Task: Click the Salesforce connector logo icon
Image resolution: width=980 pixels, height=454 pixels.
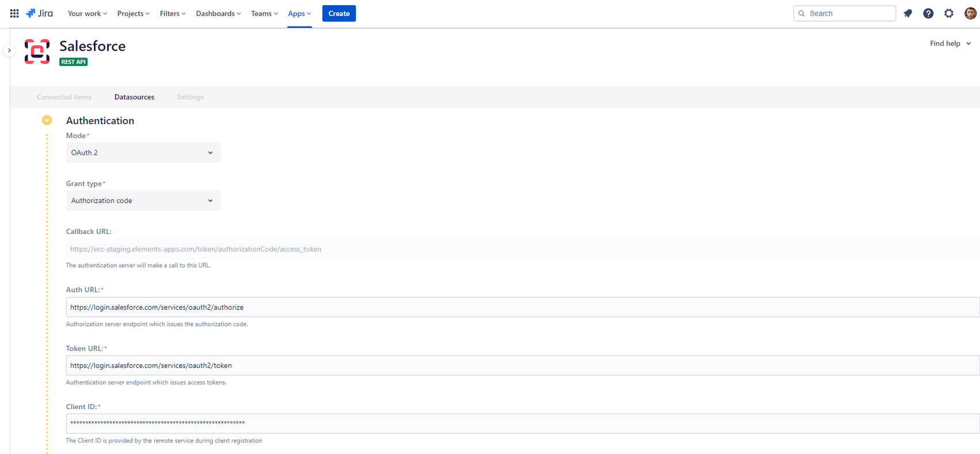Action: pos(37,52)
